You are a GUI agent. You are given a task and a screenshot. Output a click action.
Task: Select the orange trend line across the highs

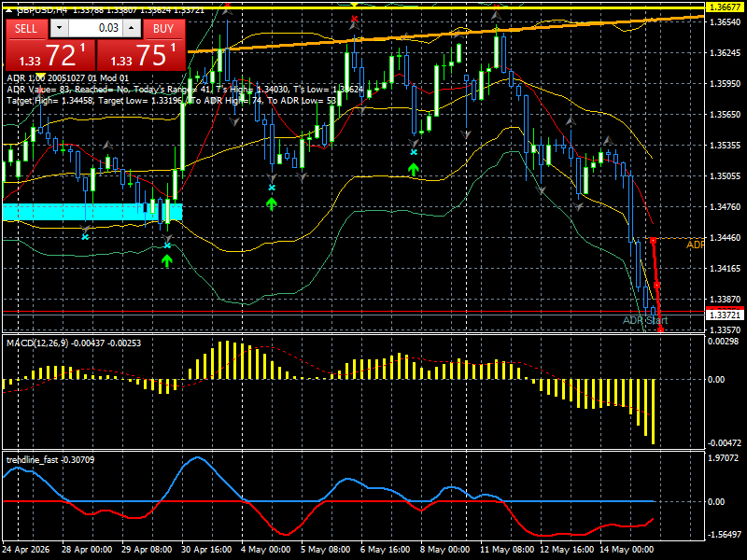[446, 34]
